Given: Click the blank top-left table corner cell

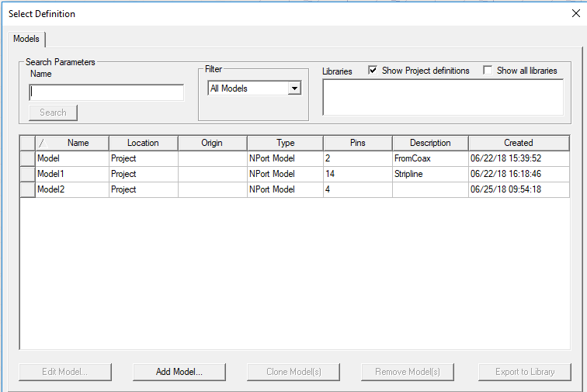Looking at the screenshot, I should [x=28, y=143].
